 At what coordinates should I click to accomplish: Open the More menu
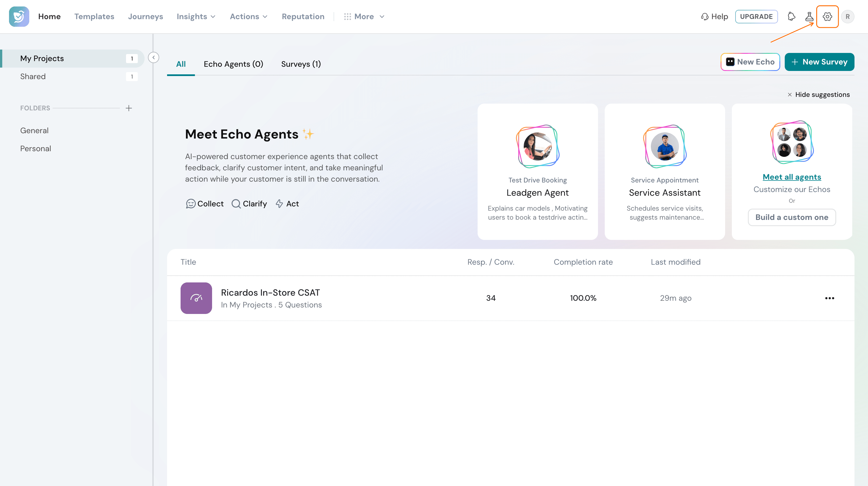click(364, 17)
